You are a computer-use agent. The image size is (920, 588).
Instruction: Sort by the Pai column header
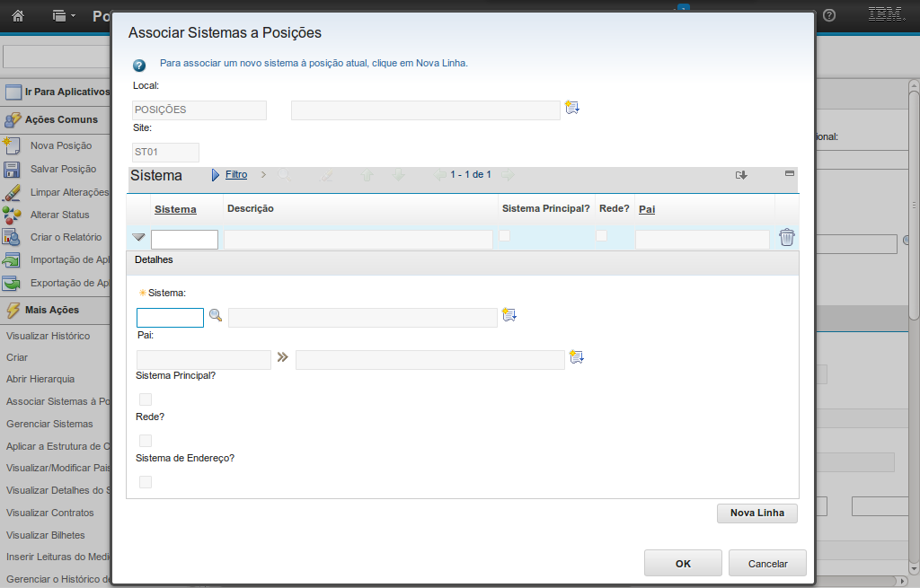647,209
